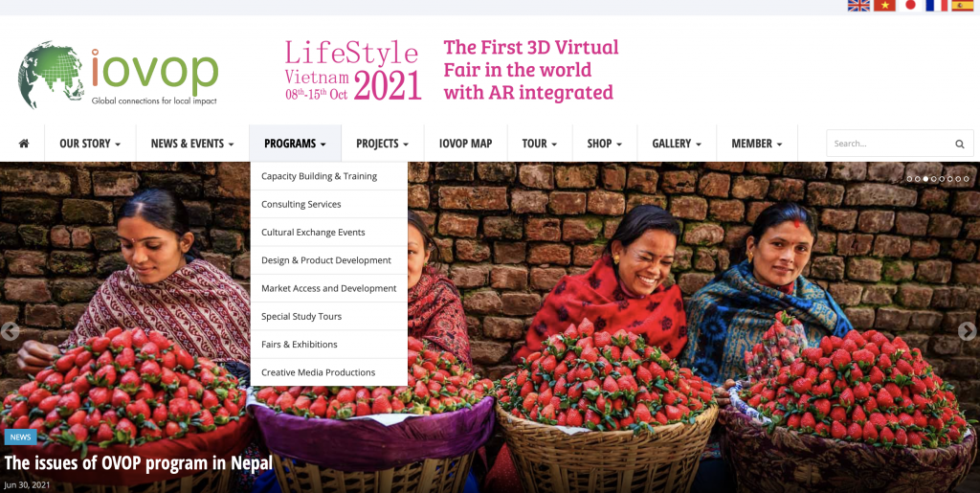Open The issues of OVOP program headline
Screen dimensions: 980x493
tap(138, 463)
